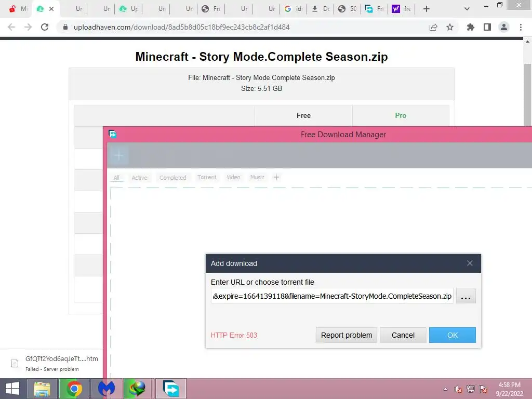The height and width of the screenshot is (399, 532).
Task: Toggle the Chrome side panel
Action: pos(487,27)
